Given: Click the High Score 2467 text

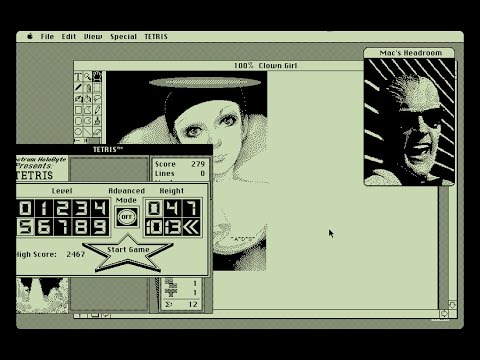Looking at the screenshot, I should click(x=50, y=254).
